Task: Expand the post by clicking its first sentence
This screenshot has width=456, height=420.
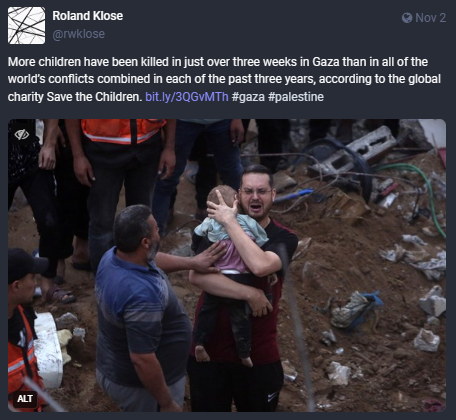Action: tap(224, 79)
